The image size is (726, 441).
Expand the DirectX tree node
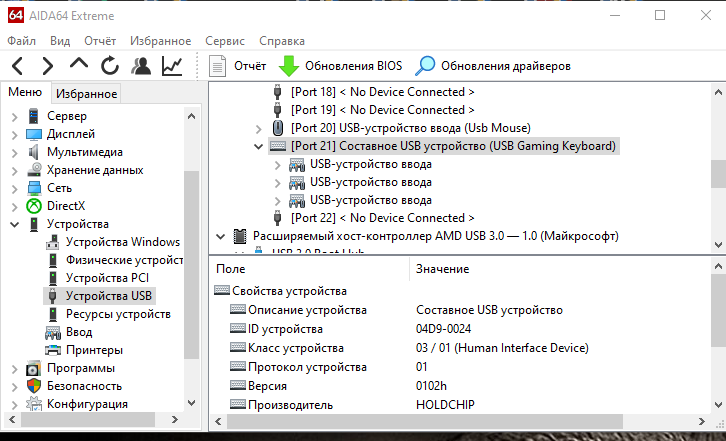pos(14,207)
